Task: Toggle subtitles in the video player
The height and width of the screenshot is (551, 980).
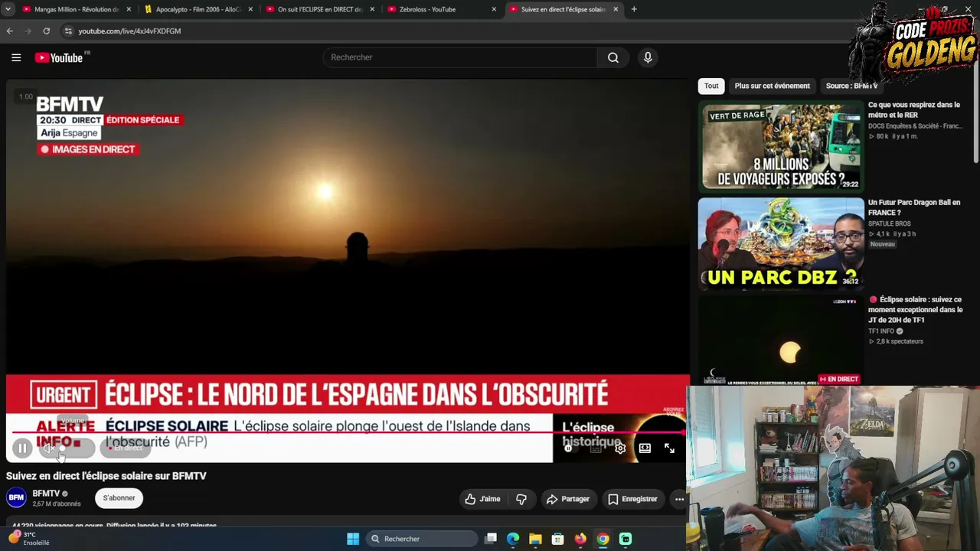Action: 596,448
